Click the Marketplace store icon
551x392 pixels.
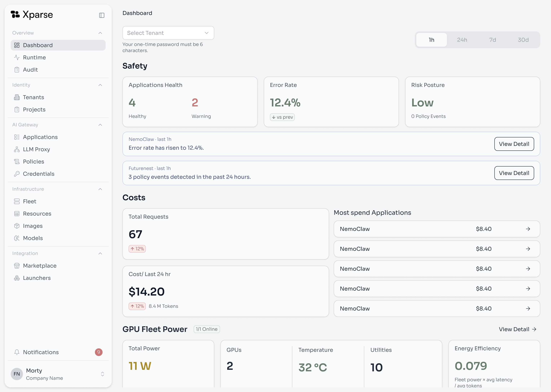[x=17, y=266]
